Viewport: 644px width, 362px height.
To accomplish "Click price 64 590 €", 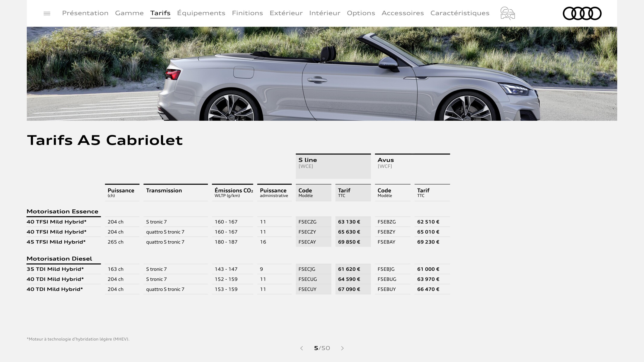I will (349, 279).
